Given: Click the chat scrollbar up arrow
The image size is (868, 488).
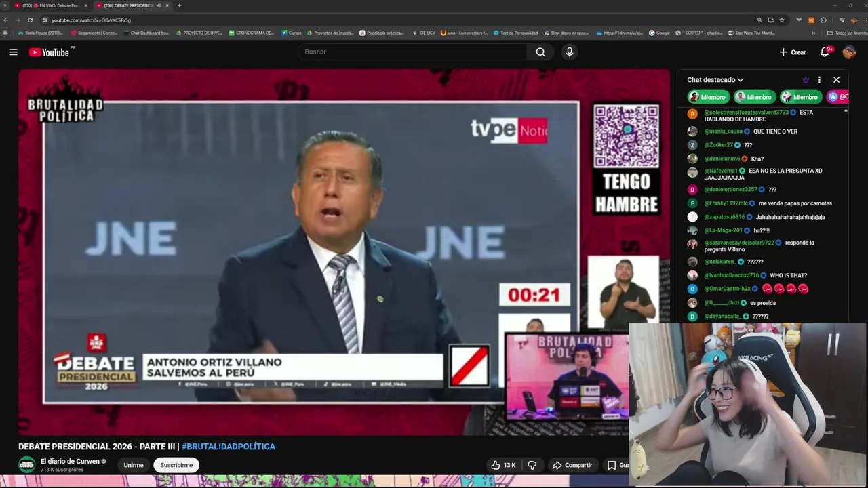Looking at the screenshot, I should 846,110.
